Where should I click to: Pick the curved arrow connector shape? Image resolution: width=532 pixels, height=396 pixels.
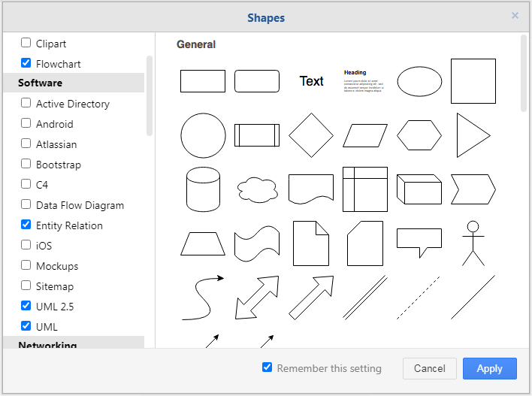coord(203,297)
